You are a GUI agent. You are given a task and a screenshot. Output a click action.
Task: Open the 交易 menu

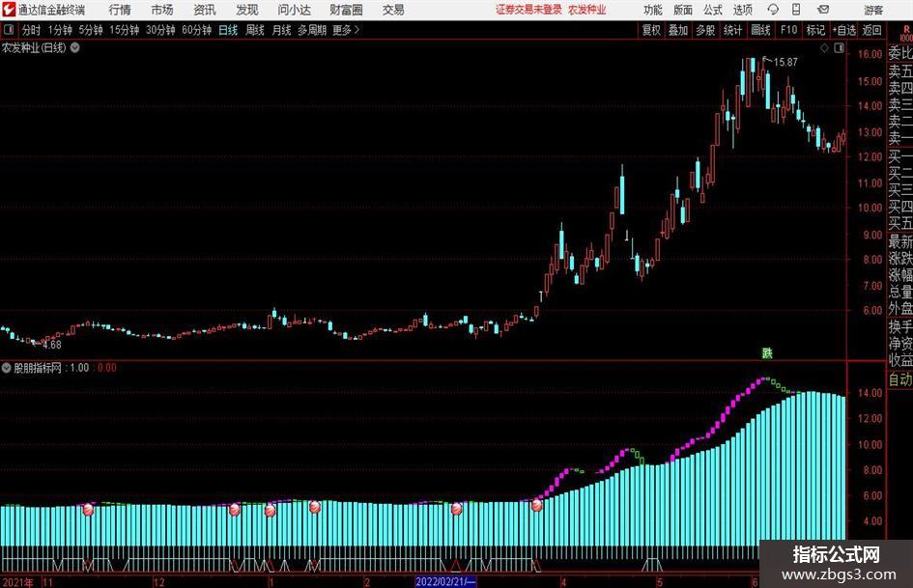click(x=393, y=10)
